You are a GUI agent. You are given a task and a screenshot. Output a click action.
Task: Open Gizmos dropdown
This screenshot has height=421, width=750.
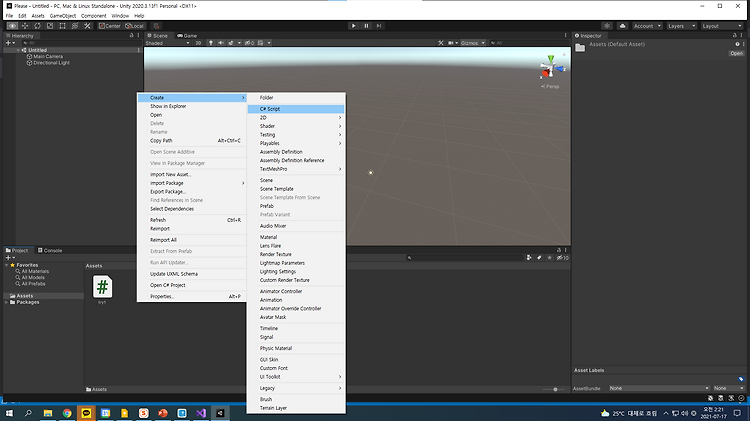pos(473,43)
